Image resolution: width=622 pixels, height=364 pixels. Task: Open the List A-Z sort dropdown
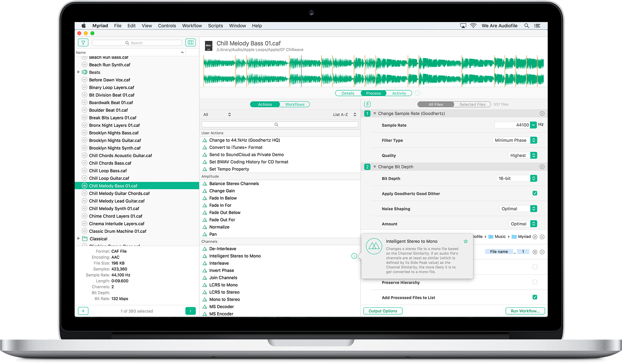click(344, 114)
